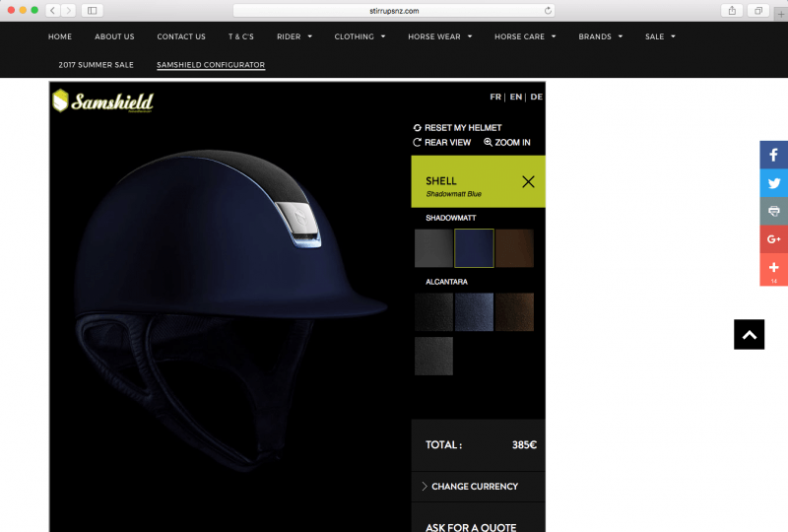The height and width of the screenshot is (532, 788).
Task: Go forward using Safari's forward arrow
Action: (69, 10)
